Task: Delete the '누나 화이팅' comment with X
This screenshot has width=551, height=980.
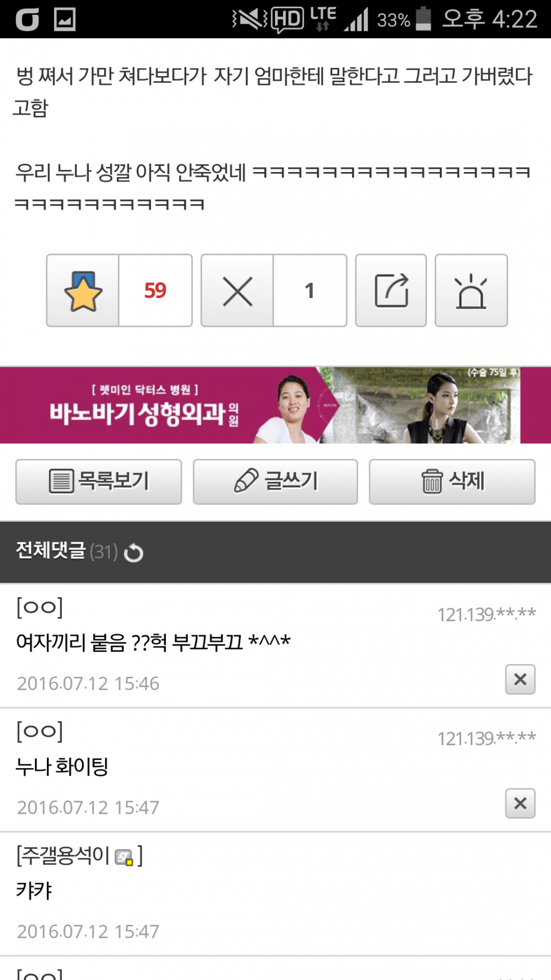Action: pos(520,804)
